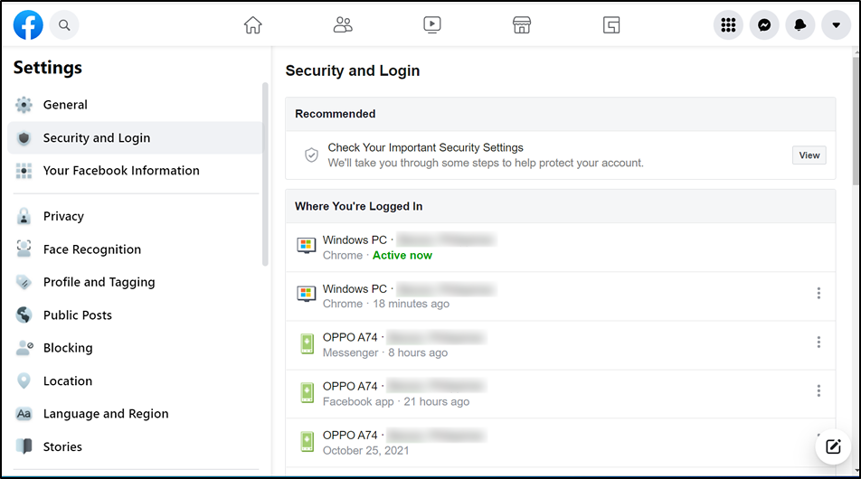Click Check Your Important Security Settings text
This screenshot has width=861, height=479.
tap(426, 148)
